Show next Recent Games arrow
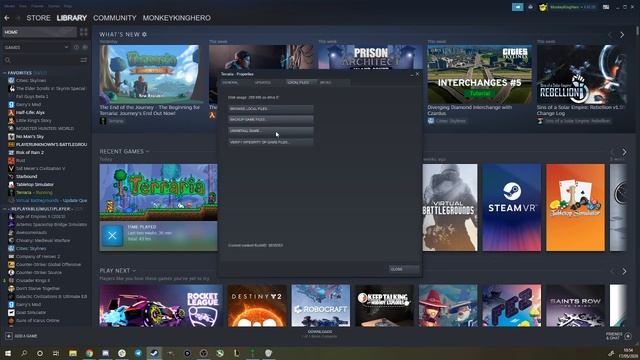 [624, 152]
